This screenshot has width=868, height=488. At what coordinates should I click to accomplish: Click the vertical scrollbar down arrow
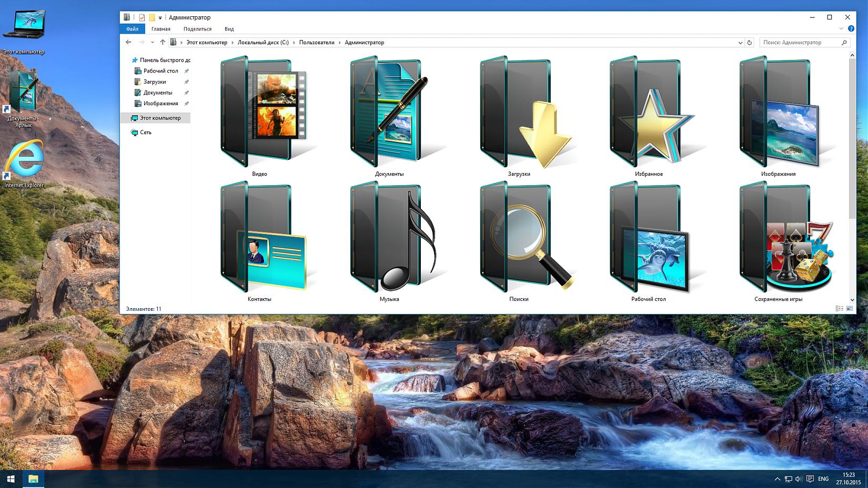click(x=852, y=300)
